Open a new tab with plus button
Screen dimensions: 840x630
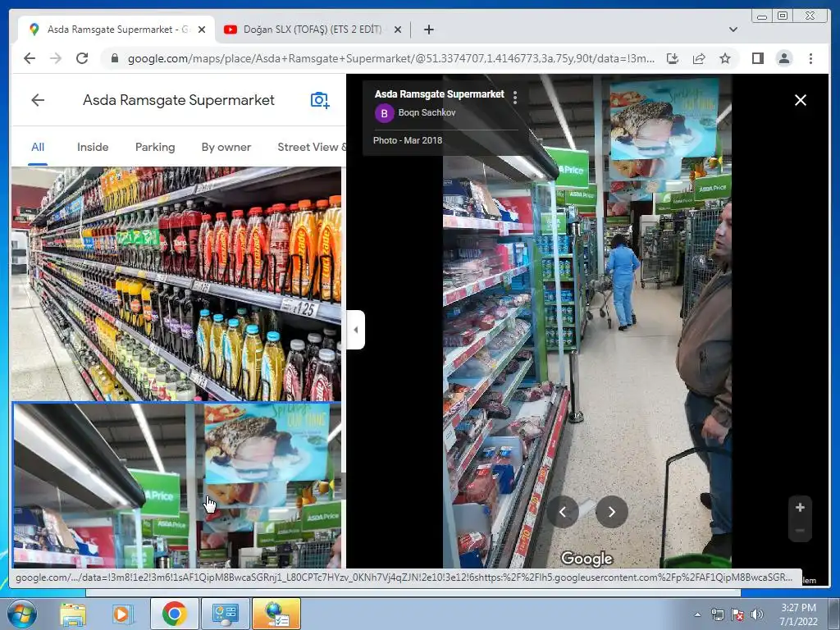click(428, 30)
